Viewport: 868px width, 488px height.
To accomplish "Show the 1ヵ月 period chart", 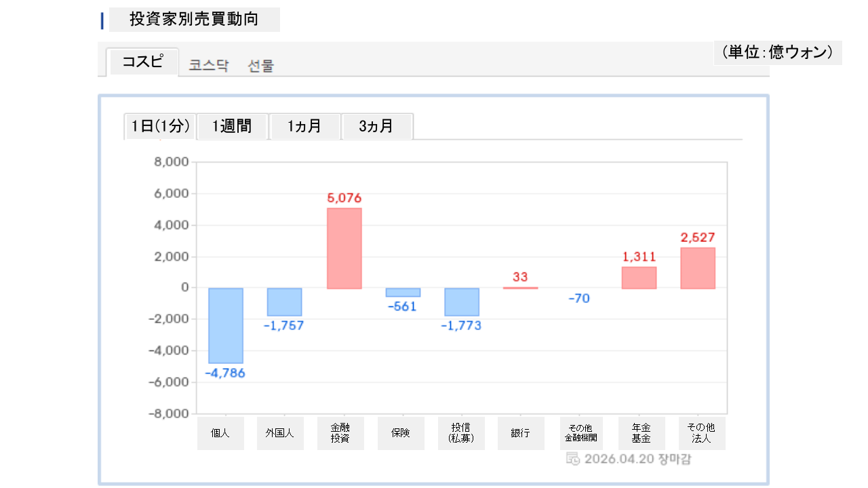I will [304, 126].
